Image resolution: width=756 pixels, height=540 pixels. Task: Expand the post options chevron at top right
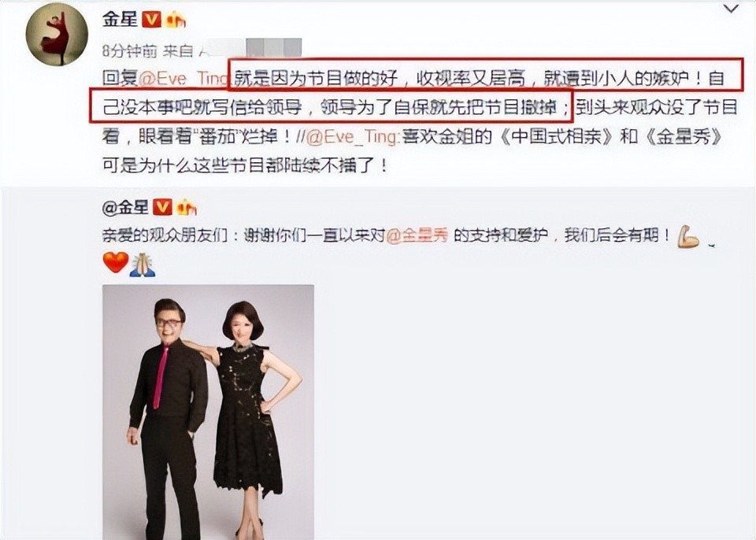[732, 8]
